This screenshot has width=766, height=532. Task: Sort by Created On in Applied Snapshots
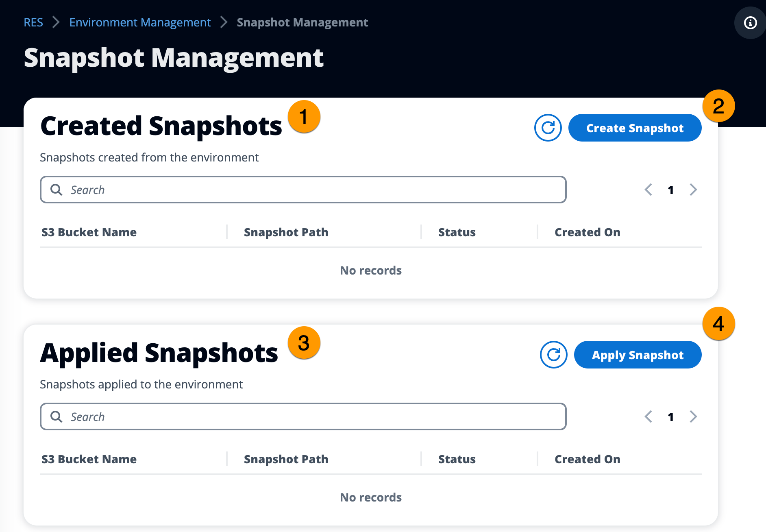point(587,459)
